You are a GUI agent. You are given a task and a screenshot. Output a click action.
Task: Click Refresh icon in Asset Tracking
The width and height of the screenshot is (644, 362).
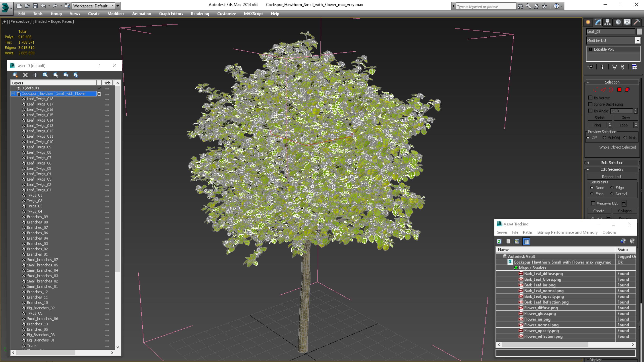[499, 241]
